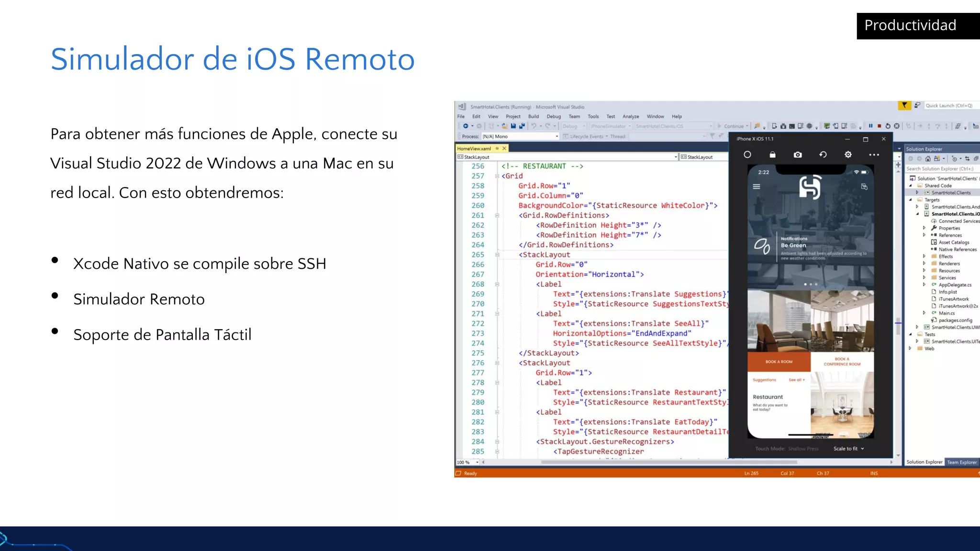
Task: Open the Debug configuration dropdown
Action: click(574, 126)
